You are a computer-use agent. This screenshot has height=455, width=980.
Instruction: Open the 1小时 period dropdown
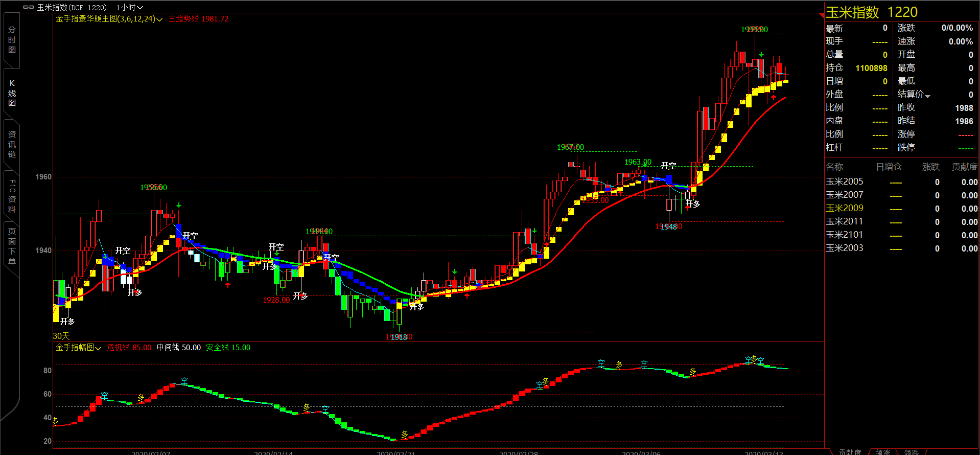(130, 8)
